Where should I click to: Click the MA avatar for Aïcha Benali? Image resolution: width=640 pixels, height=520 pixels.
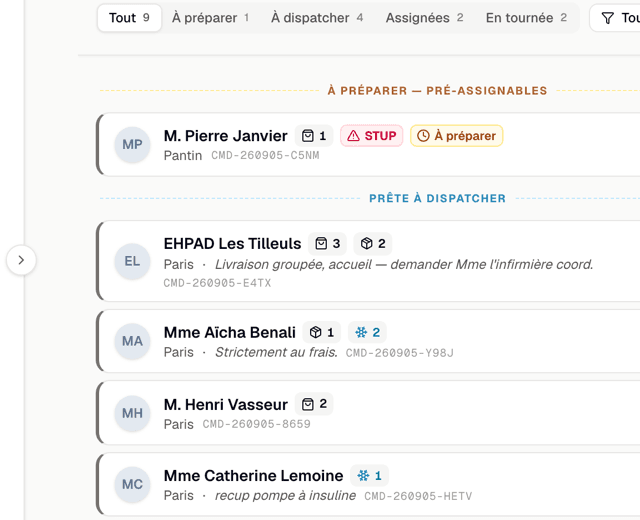(x=132, y=341)
